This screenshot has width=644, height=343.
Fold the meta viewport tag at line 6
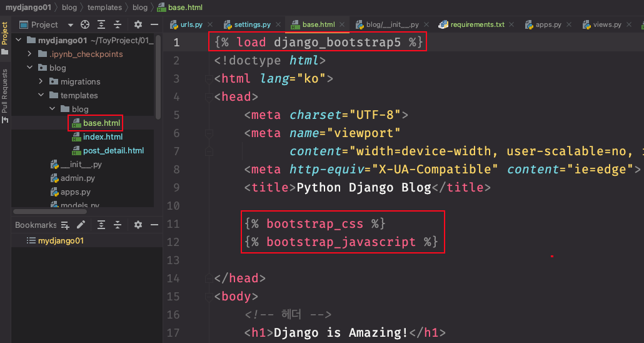click(x=209, y=133)
